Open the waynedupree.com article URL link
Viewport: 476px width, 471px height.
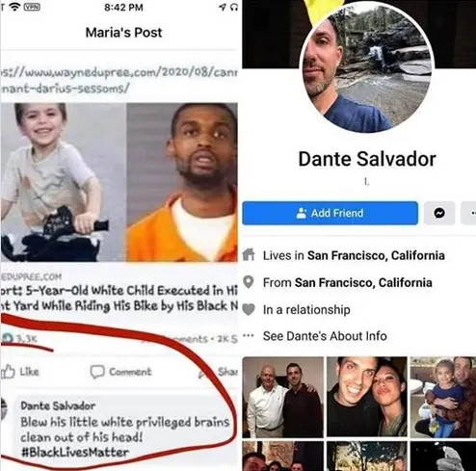click(119, 80)
